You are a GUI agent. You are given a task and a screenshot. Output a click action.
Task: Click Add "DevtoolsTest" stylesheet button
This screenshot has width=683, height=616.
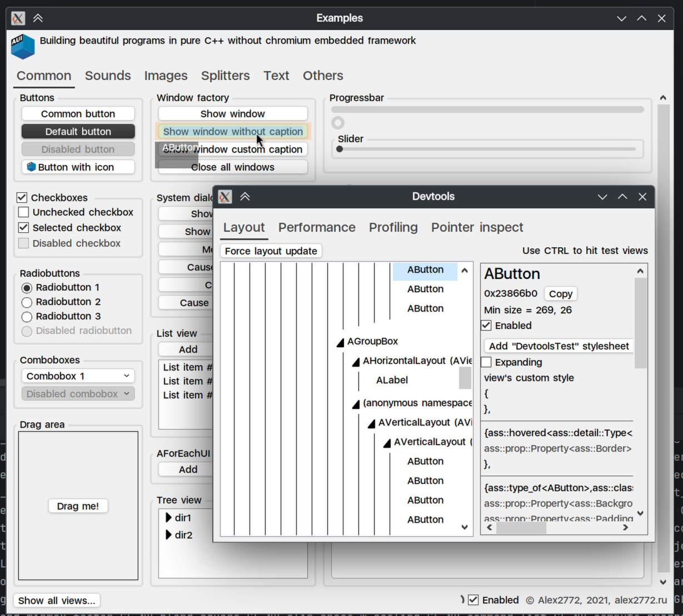559,346
